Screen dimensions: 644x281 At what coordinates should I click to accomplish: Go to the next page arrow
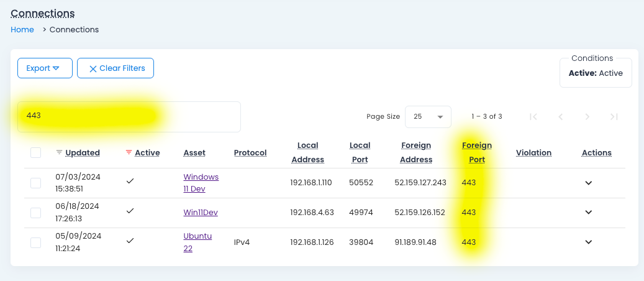click(x=587, y=117)
